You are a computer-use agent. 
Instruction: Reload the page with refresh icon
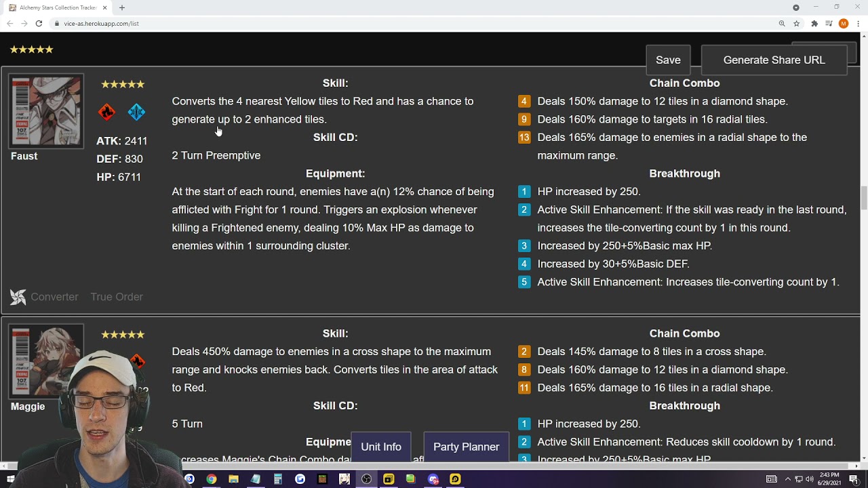39,23
